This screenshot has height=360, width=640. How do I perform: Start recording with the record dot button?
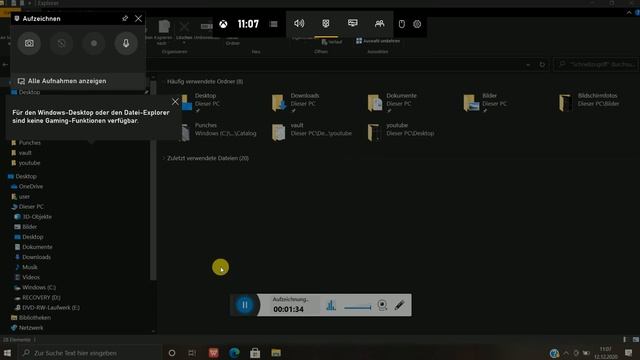click(93, 43)
